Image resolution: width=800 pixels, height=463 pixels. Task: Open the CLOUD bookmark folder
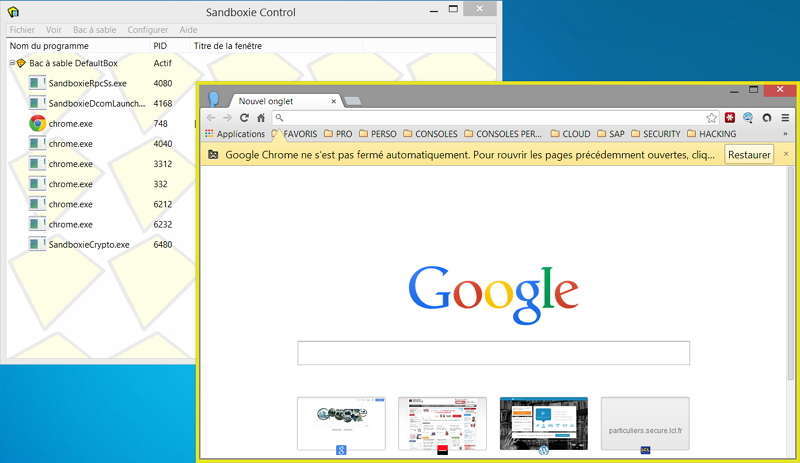570,134
